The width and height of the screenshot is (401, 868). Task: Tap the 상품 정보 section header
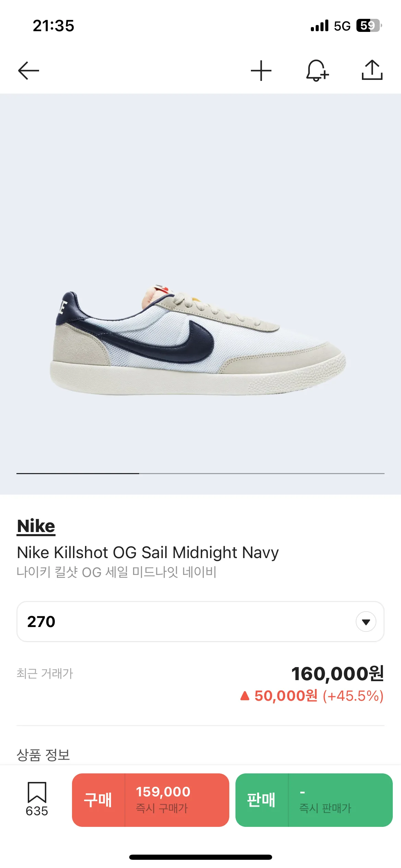43,755
